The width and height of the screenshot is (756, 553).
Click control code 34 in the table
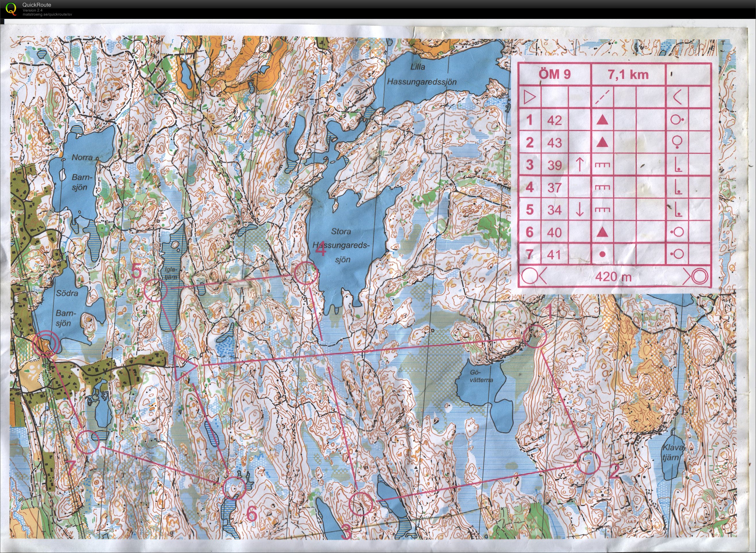[x=555, y=210]
